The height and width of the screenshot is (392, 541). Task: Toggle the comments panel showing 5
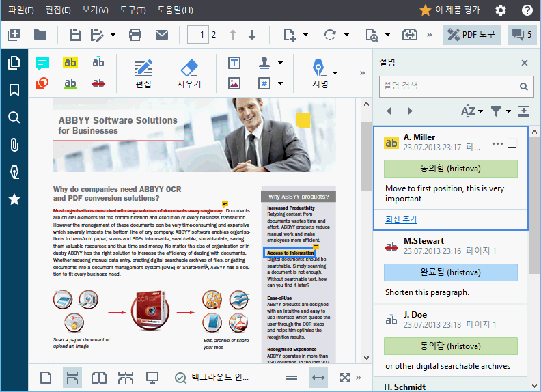[522, 35]
